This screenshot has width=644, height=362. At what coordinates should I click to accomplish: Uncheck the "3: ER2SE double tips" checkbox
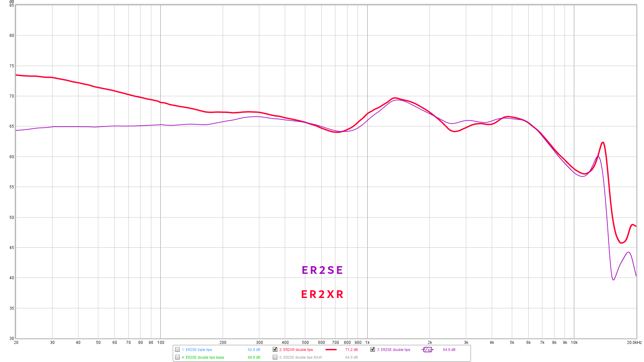pos(373,349)
